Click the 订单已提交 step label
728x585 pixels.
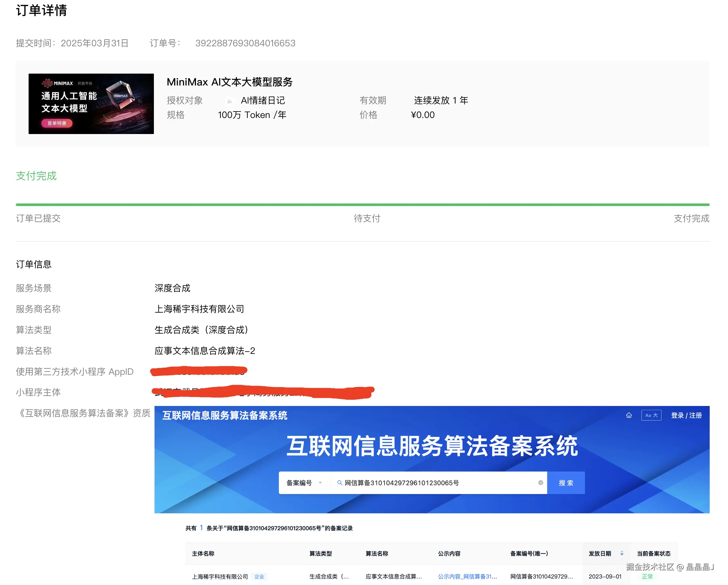point(38,218)
